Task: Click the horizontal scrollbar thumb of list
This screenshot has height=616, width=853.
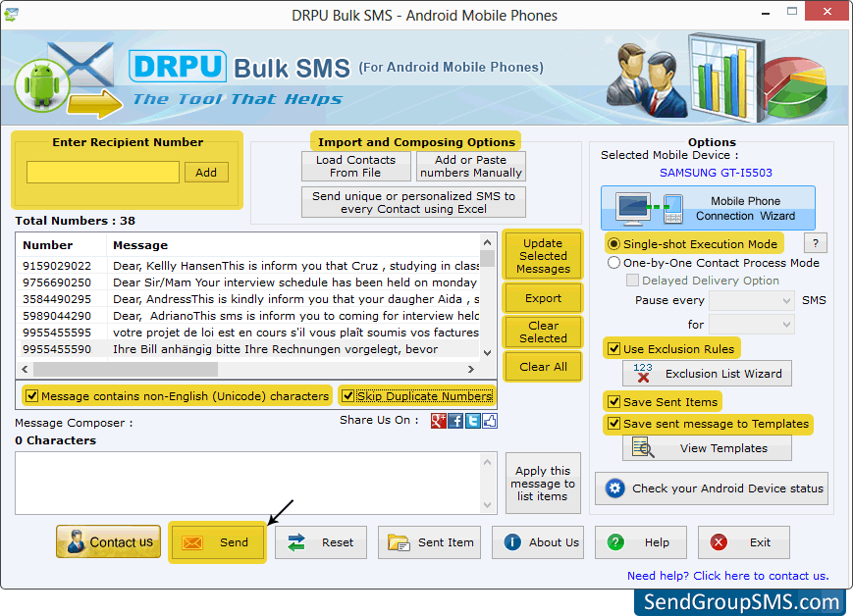Action: (126, 369)
